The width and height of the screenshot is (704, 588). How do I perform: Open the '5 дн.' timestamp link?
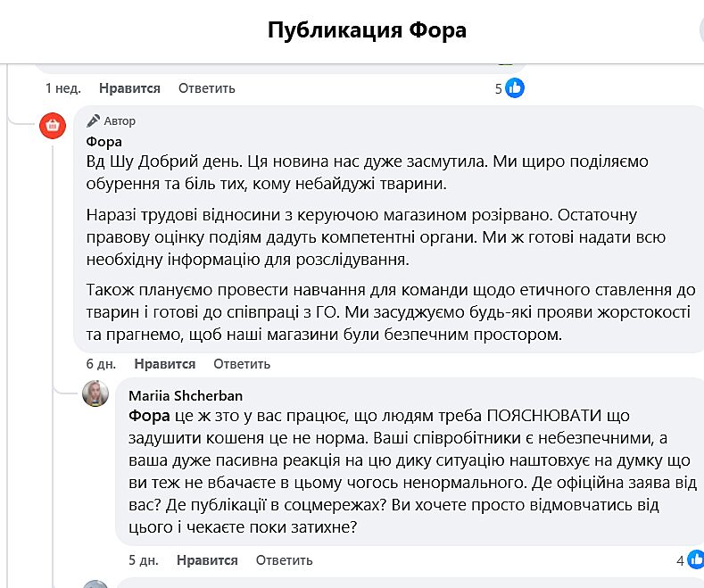coord(143,560)
